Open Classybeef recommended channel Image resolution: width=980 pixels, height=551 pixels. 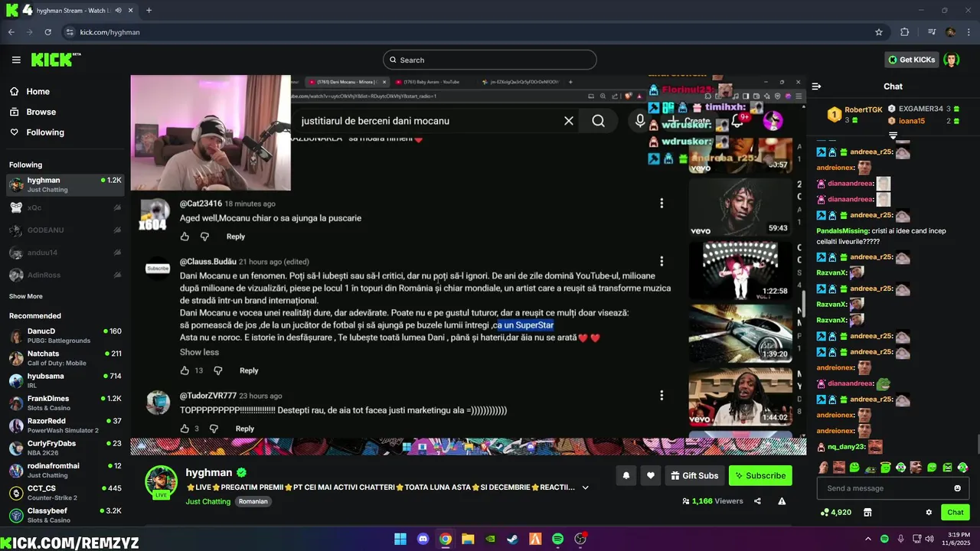click(65, 515)
